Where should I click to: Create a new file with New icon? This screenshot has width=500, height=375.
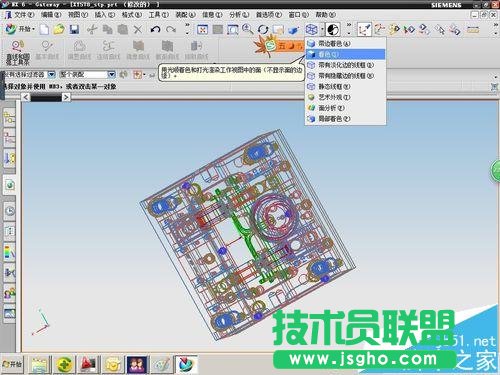[x=44, y=30]
